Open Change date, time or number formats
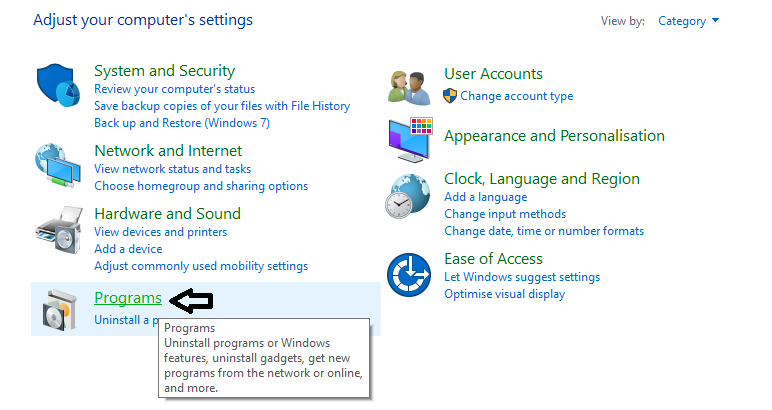Viewport: 772px width, 410px height. [x=544, y=231]
